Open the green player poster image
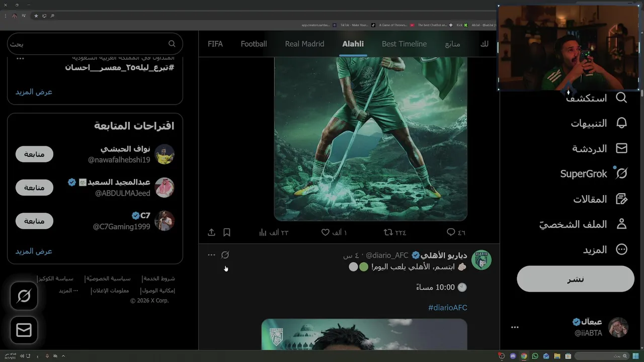Image resolution: width=644 pixels, height=362 pixels. point(370,139)
